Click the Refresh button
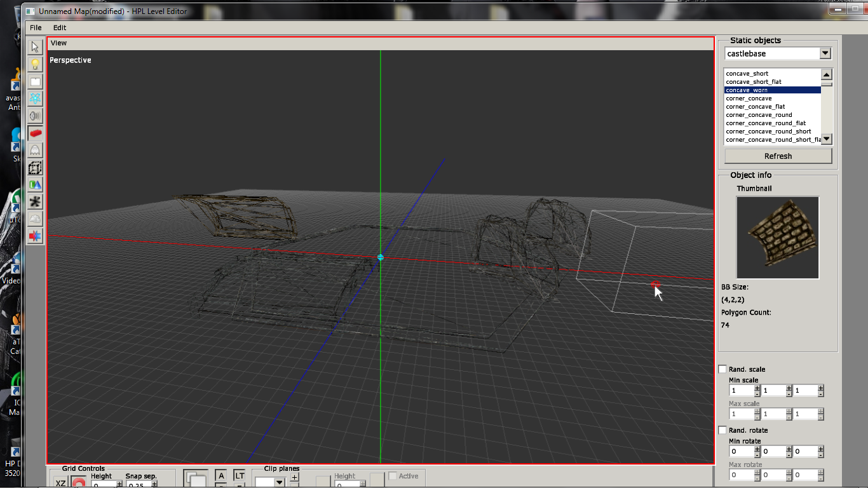The height and width of the screenshot is (488, 868). 778,156
